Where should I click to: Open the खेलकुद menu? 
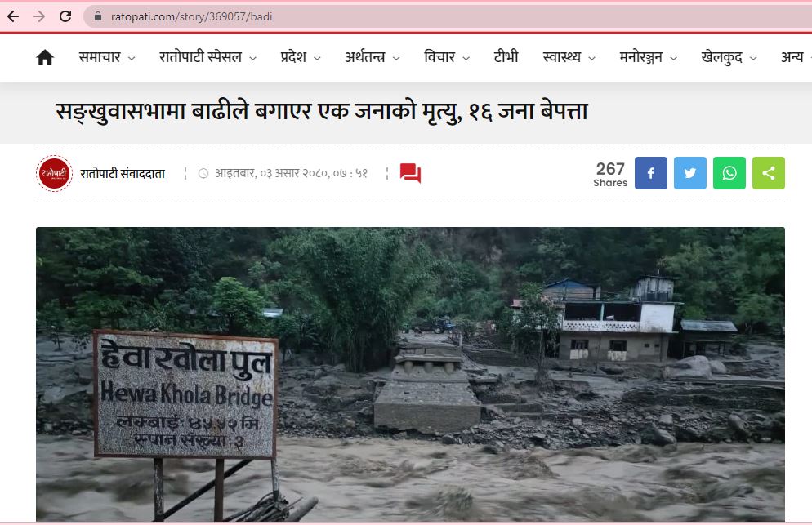tap(729, 57)
